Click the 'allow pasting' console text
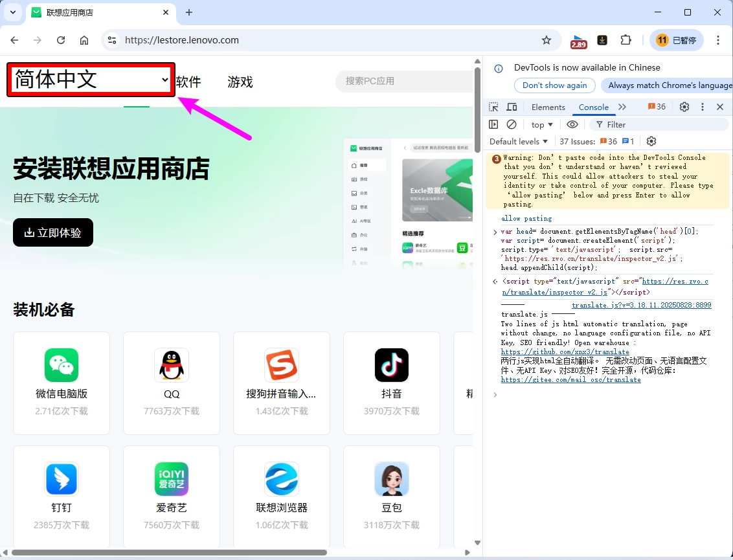 526,218
